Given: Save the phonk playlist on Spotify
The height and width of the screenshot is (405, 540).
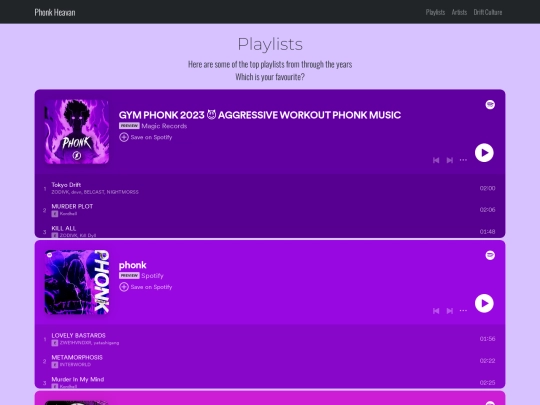Looking at the screenshot, I should (146, 287).
